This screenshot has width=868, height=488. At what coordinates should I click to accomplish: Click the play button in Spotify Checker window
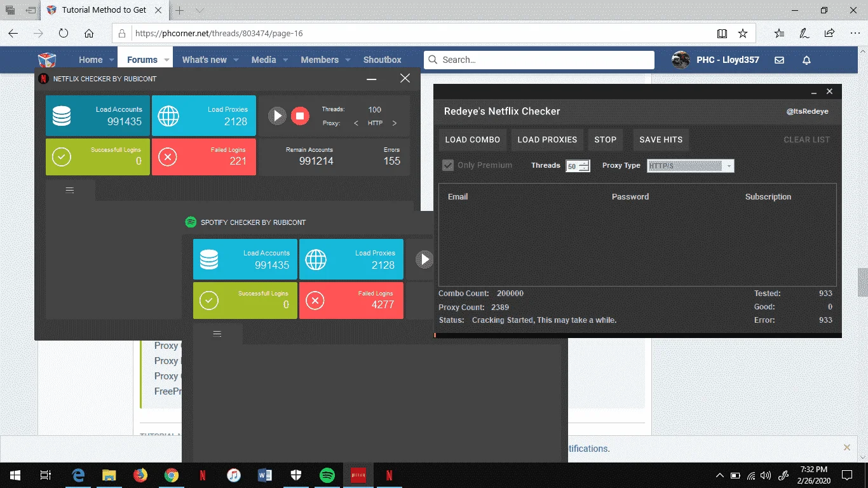424,259
